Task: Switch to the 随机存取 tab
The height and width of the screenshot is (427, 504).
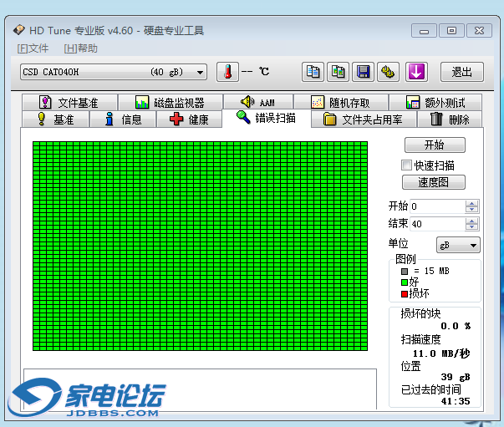Action: 341,103
